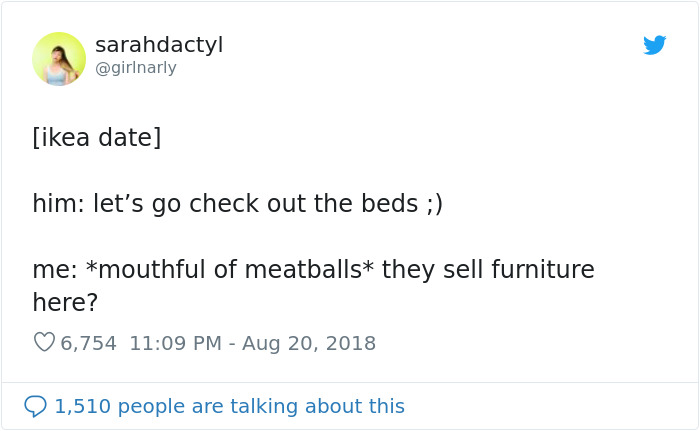This screenshot has height=431, width=700.
Task: Click the @girlnarly handle
Action: click(136, 68)
